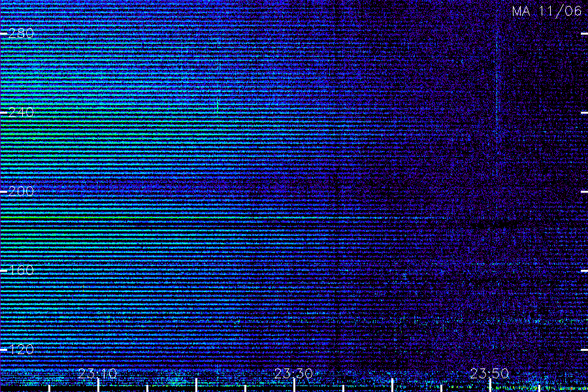The width and height of the screenshot is (588, 392).
Task: Click the 23:10 time label
Action: (97, 373)
